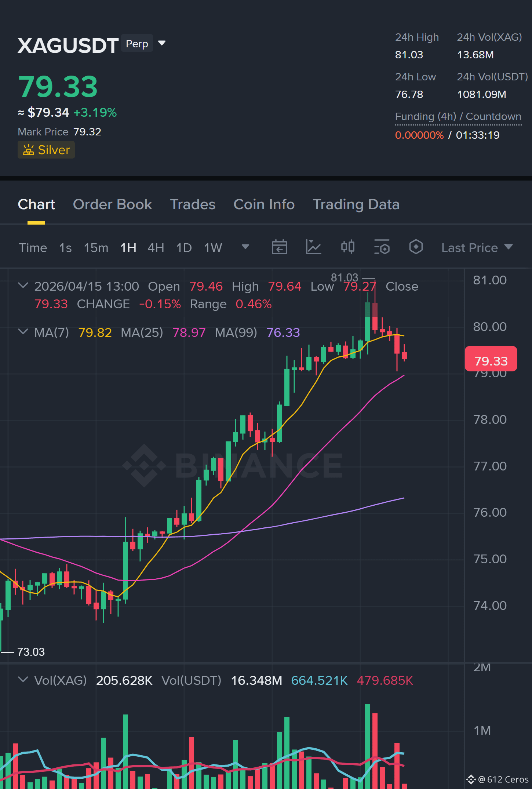This screenshot has height=789, width=532.
Task: Click the 24h Low 76.78 value
Action: [x=409, y=95]
